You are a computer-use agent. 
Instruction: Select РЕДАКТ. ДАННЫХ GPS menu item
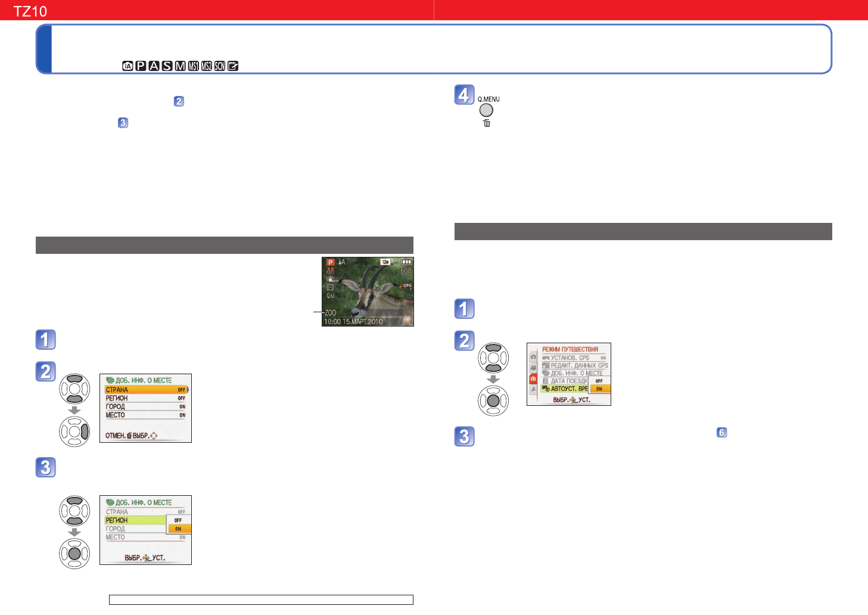click(578, 365)
